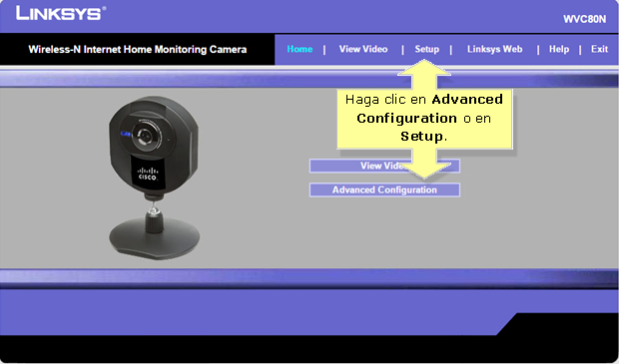Click the WVC80N model label

coord(585,19)
